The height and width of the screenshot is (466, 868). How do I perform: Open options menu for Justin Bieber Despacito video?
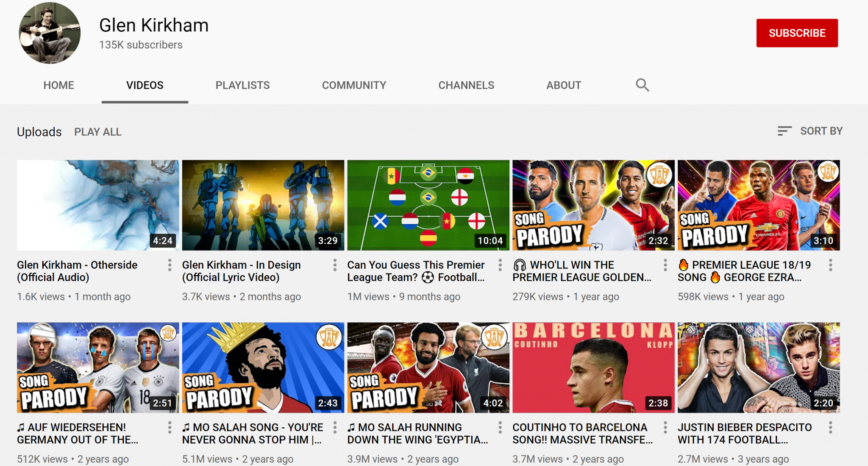(831, 427)
